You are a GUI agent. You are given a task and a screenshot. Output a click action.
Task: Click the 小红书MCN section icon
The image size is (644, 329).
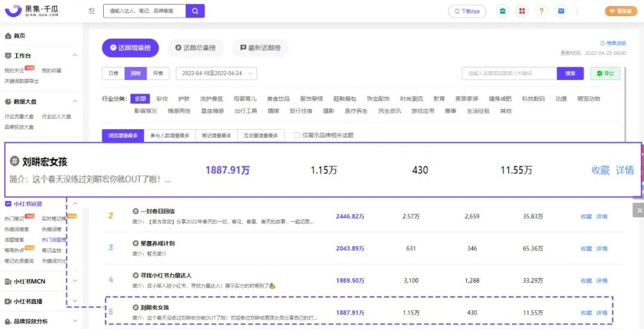pos(8,281)
